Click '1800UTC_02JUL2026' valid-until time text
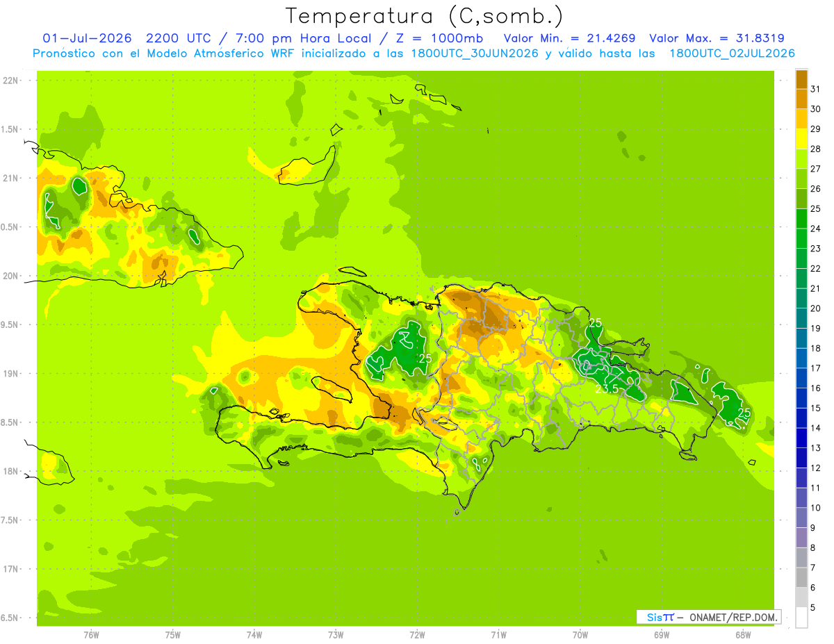The width and height of the screenshot is (834, 644). click(732, 53)
